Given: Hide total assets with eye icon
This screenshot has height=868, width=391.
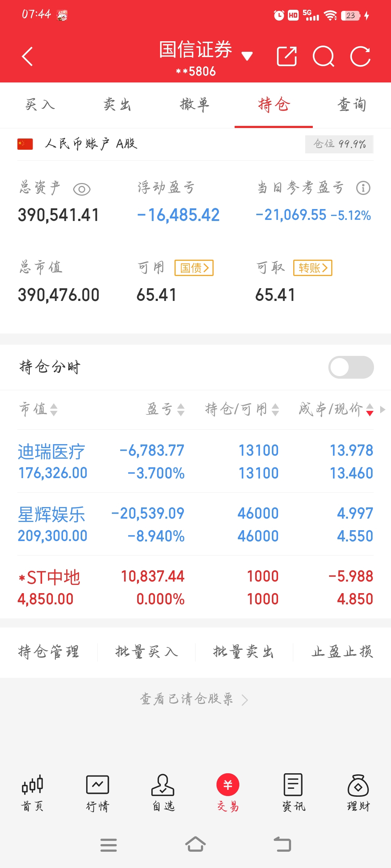Looking at the screenshot, I should tap(82, 189).
